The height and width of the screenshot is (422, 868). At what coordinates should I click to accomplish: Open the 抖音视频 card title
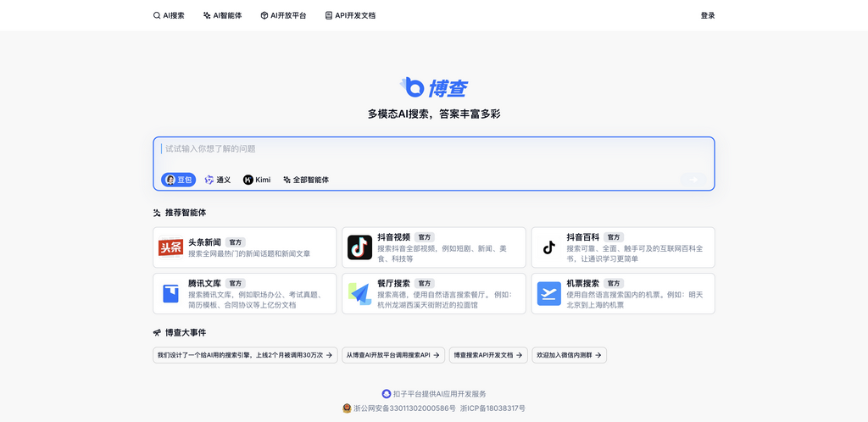click(393, 236)
